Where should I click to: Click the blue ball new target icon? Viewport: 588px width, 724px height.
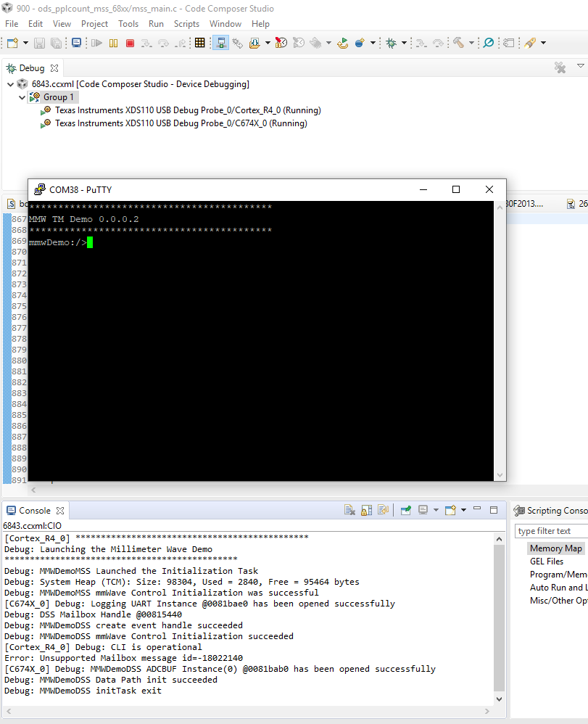tap(360, 43)
